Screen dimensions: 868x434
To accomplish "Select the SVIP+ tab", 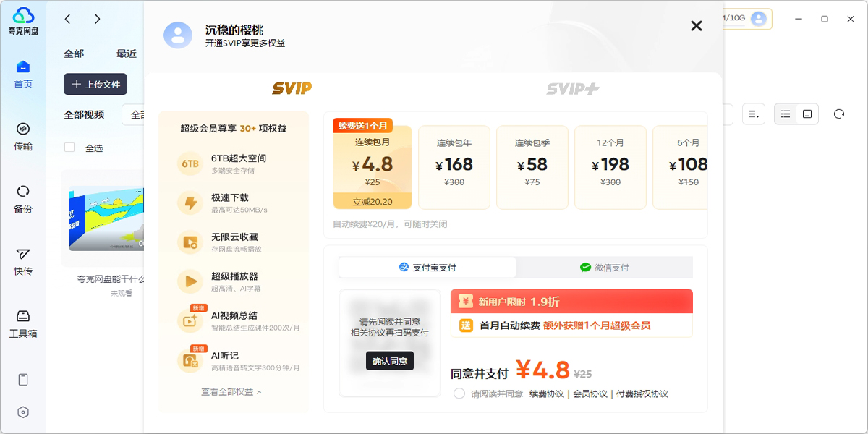I will point(573,88).
